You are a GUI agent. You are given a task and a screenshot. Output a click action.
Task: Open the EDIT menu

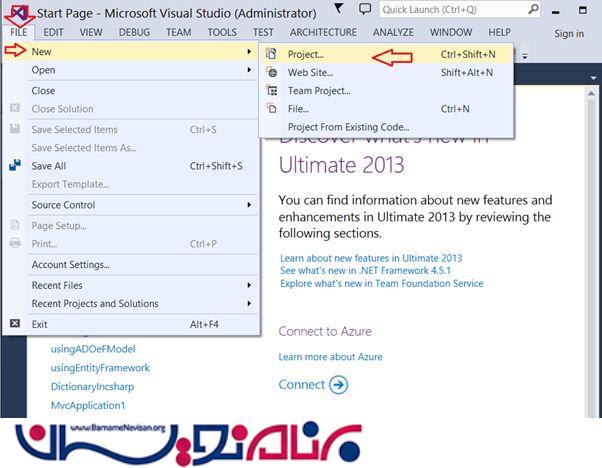click(53, 32)
